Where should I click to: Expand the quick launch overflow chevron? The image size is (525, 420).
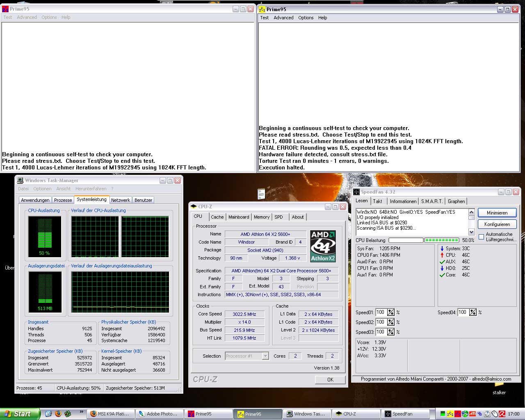(81, 412)
